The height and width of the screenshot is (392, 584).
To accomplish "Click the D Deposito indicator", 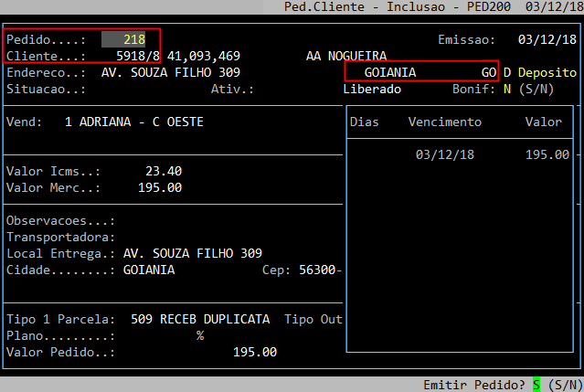I will (540, 72).
